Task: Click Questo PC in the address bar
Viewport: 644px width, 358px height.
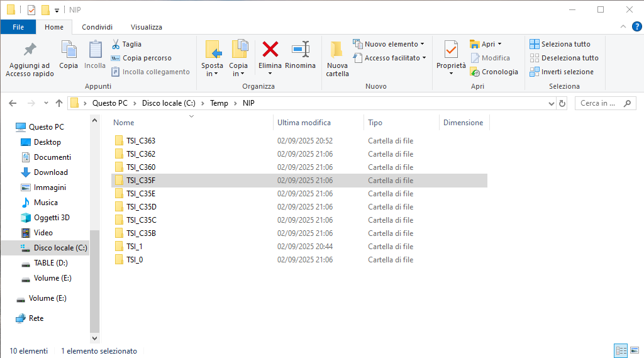Action: 109,103
